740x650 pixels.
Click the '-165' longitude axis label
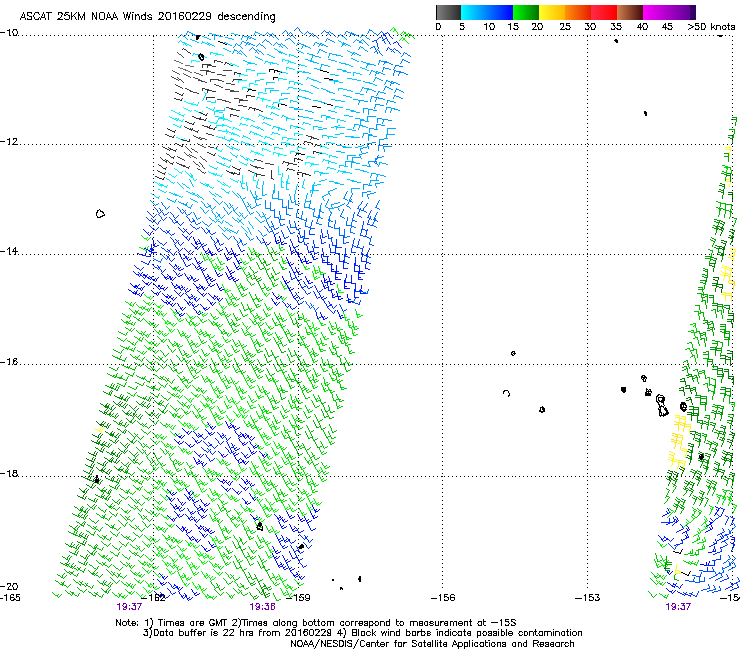click(x=10, y=598)
